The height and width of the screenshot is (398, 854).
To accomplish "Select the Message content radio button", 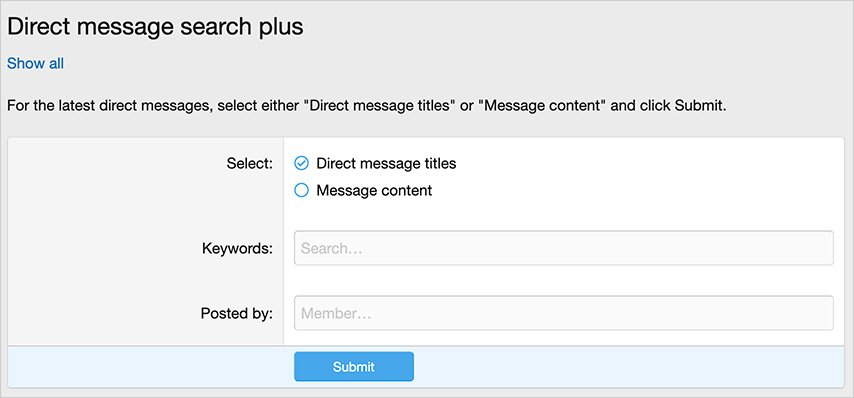I will pos(301,190).
